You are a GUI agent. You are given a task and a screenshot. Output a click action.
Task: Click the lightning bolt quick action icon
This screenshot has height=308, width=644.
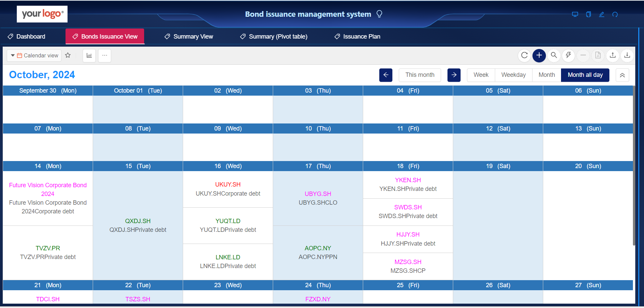(x=568, y=55)
